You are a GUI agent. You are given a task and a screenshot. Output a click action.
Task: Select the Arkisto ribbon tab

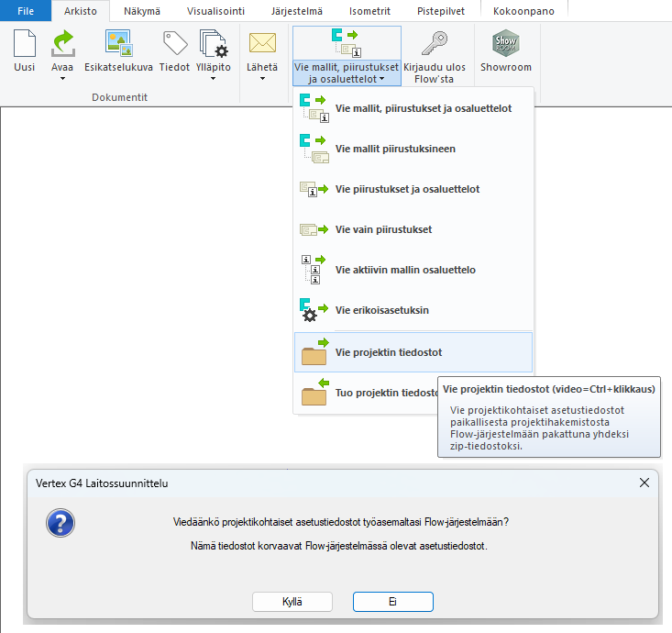(81, 11)
